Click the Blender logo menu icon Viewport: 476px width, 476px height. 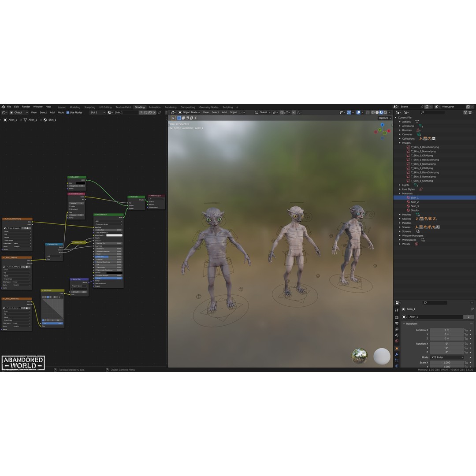(x=3, y=107)
